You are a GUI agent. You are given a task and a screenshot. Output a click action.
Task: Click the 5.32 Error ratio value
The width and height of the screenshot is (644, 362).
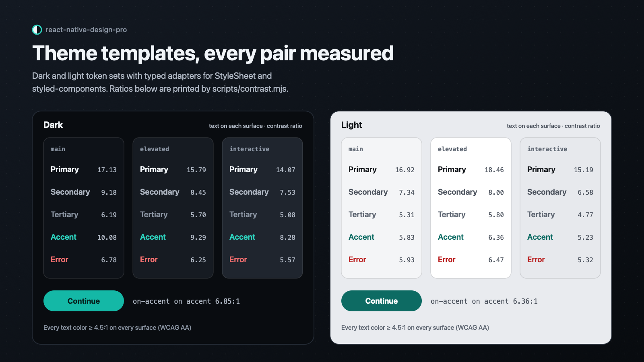pos(586,260)
